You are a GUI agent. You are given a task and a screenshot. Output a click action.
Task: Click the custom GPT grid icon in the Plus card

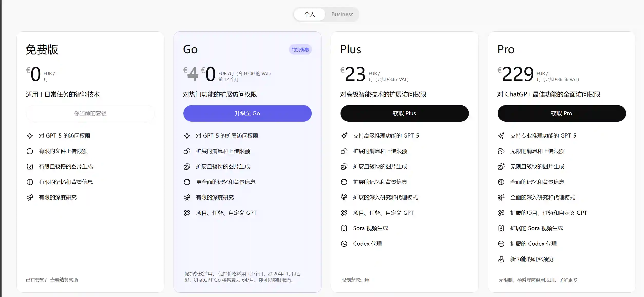344,213
